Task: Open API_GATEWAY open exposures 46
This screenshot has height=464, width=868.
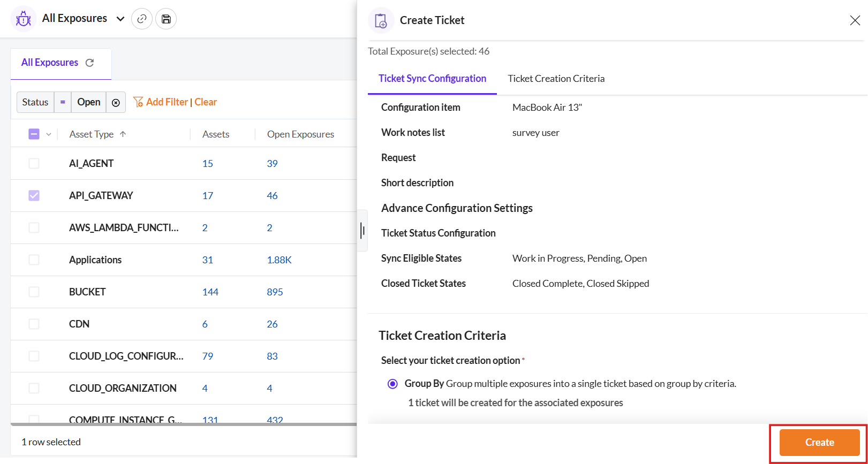Action: pyautogui.click(x=272, y=196)
